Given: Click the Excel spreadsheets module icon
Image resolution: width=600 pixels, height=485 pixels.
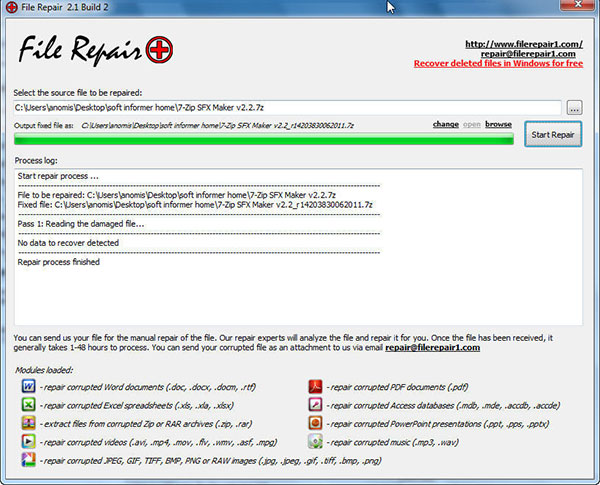Looking at the screenshot, I should [28, 404].
